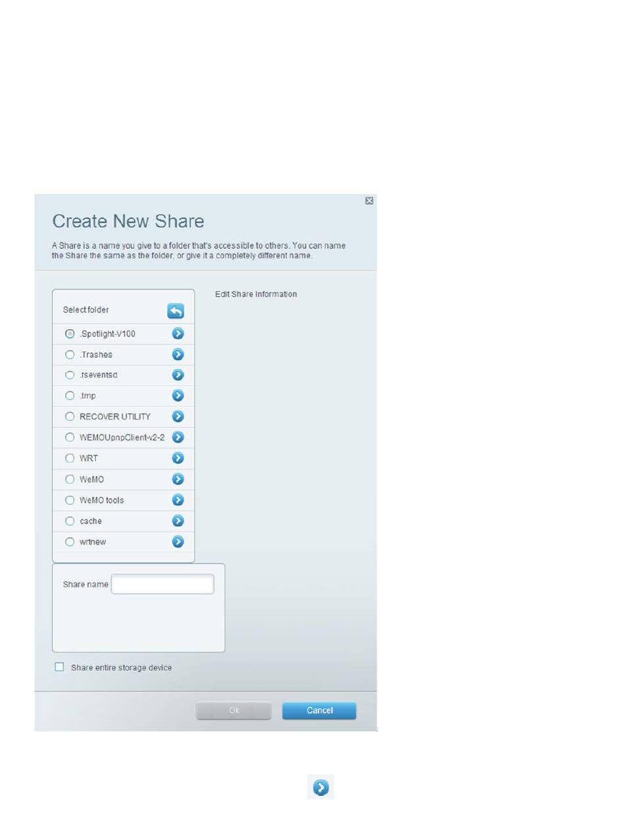Click the Cancel button

319,710
